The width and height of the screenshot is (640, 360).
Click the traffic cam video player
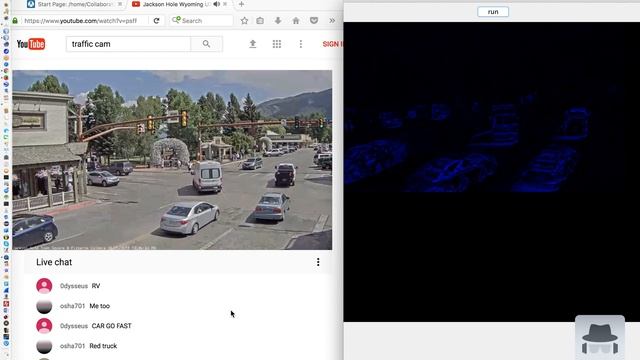[x=172, y=160]
